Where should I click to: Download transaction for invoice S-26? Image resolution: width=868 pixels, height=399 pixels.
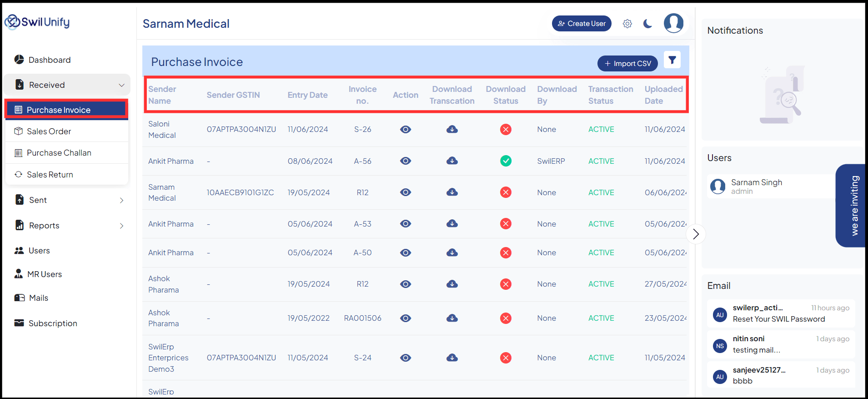[x=452, y=130]
